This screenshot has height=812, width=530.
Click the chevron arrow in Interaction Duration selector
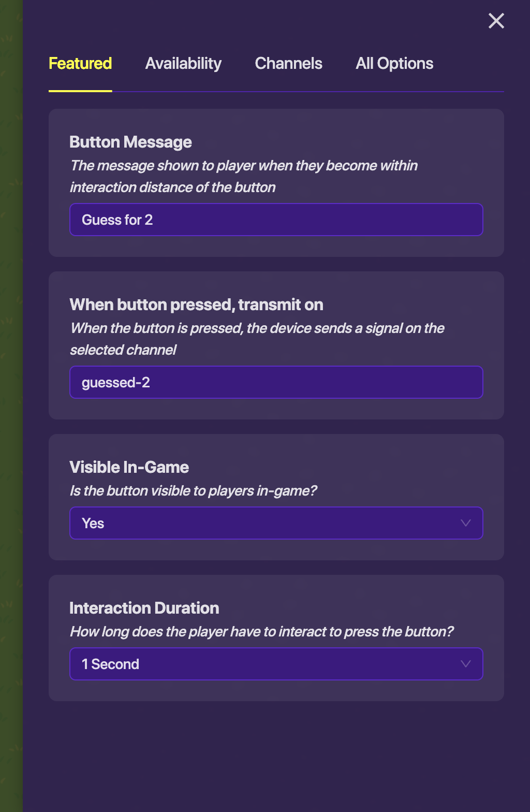point(465,664)
